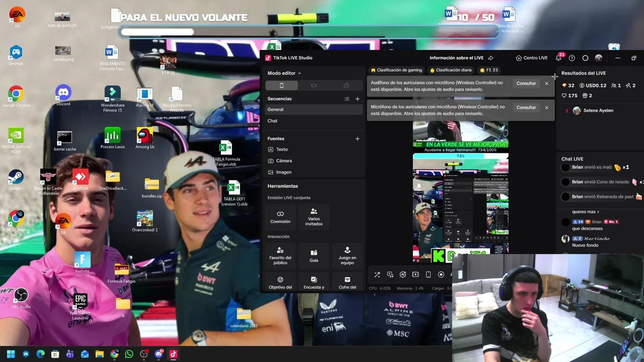Select the Steam desktop icon
The height and width of the screenshot is (362, 644).
pyautogui.click(x=16, y=180)
